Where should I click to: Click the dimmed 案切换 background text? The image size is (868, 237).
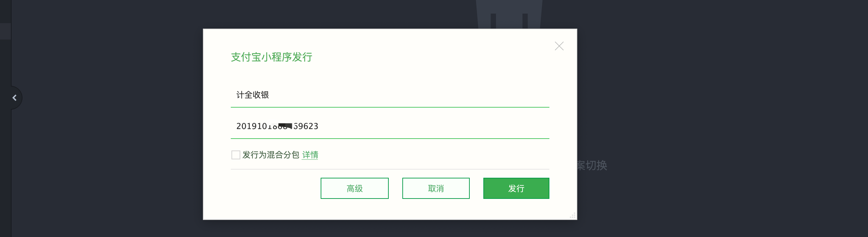pyautogui.click(x=592, y=165)
